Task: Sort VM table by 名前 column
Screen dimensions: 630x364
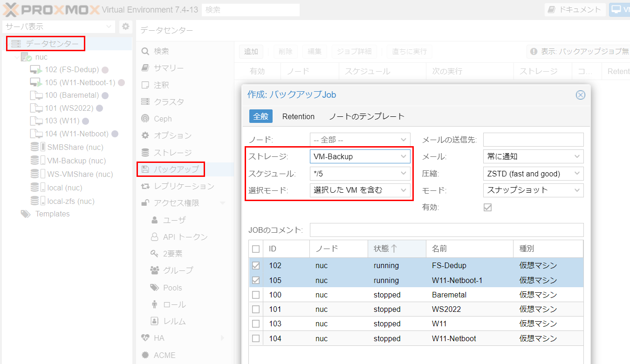Action: tap(470, 249)
